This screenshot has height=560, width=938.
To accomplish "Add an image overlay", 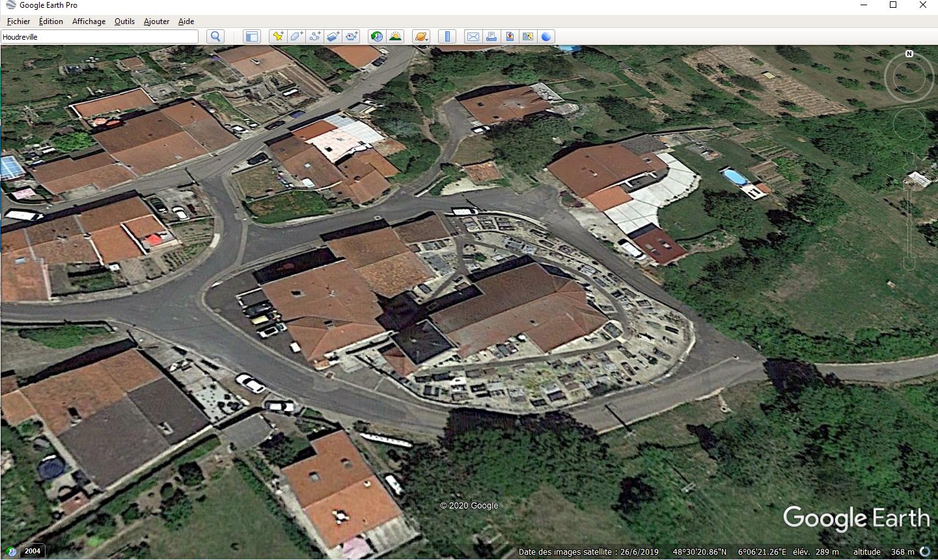I will click(x=333, y=36).
